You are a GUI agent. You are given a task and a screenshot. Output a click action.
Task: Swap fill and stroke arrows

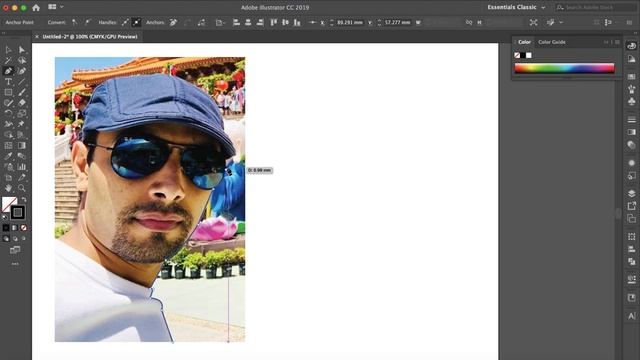[24, 199]
